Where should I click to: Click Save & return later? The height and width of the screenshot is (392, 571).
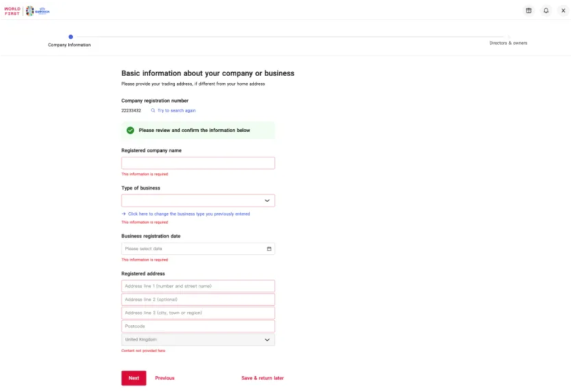(x=263, y=378)
